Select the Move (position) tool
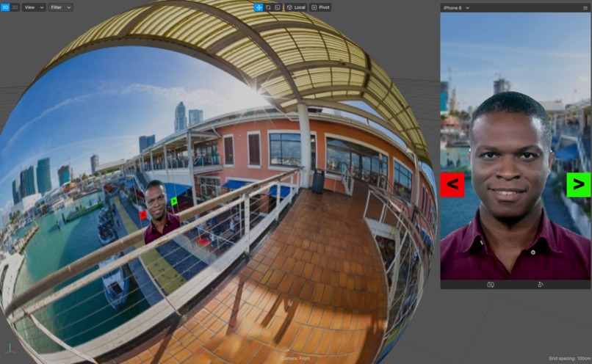This screenshot has height=364, width=592. (259, 7)
